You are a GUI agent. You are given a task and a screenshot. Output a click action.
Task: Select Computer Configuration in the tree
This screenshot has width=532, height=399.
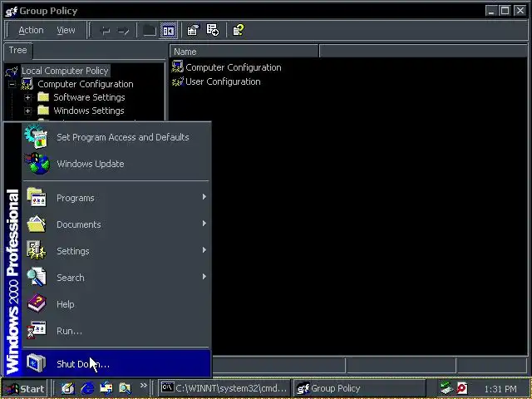86,84
